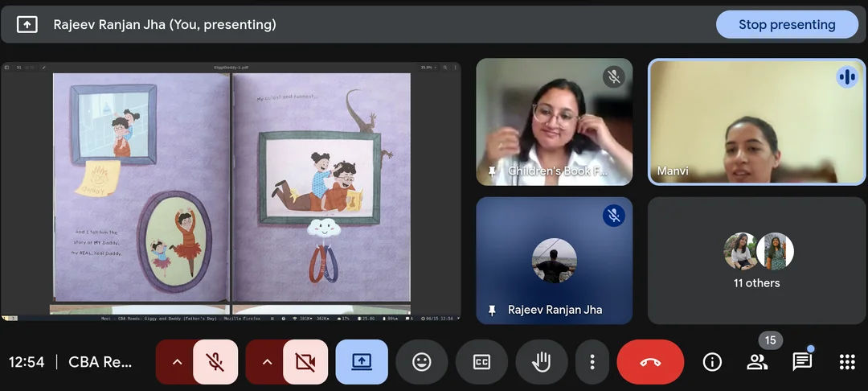Click the pin icon on Children's Book tile

(492, 171)
